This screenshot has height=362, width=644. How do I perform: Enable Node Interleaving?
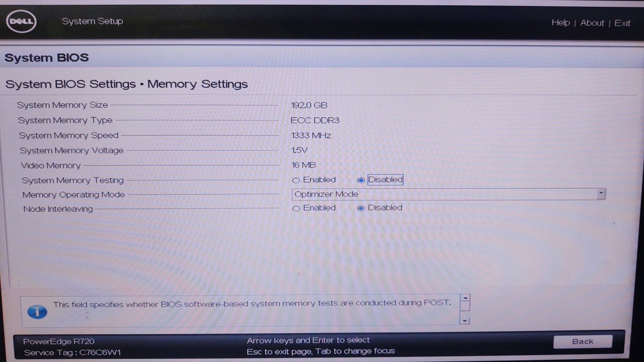coord(296,208)
